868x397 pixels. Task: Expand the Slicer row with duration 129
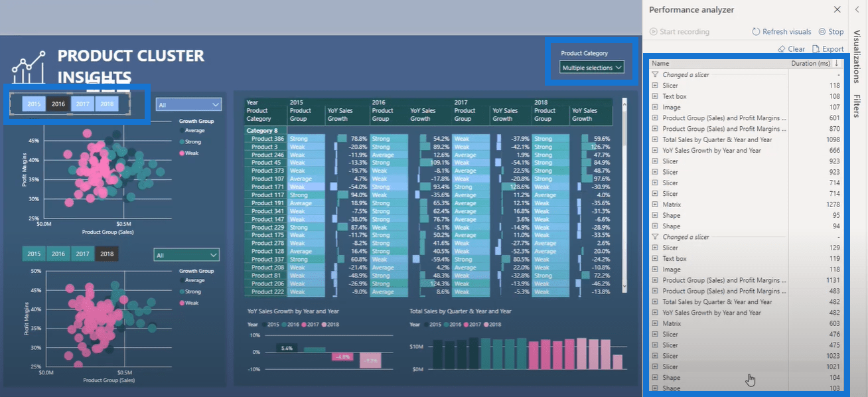pyautogui.click(x=655, y=248)
